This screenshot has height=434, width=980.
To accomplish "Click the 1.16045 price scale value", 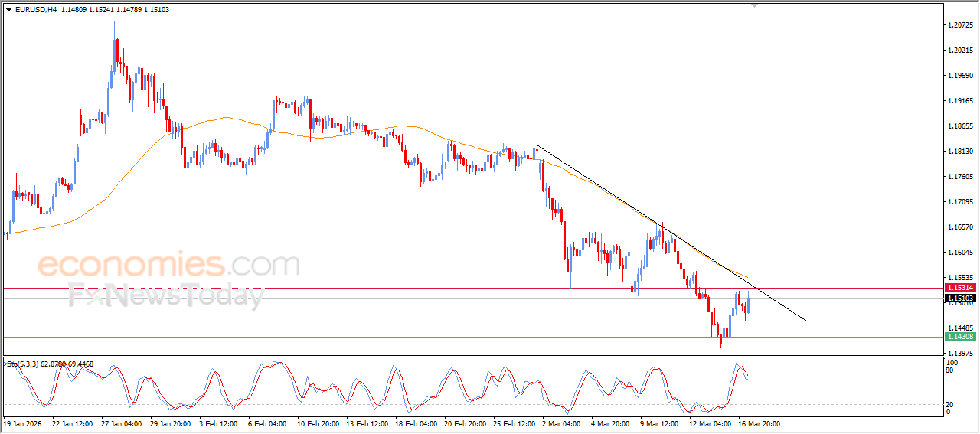I will pyautogui.click(x=960, y=253).
